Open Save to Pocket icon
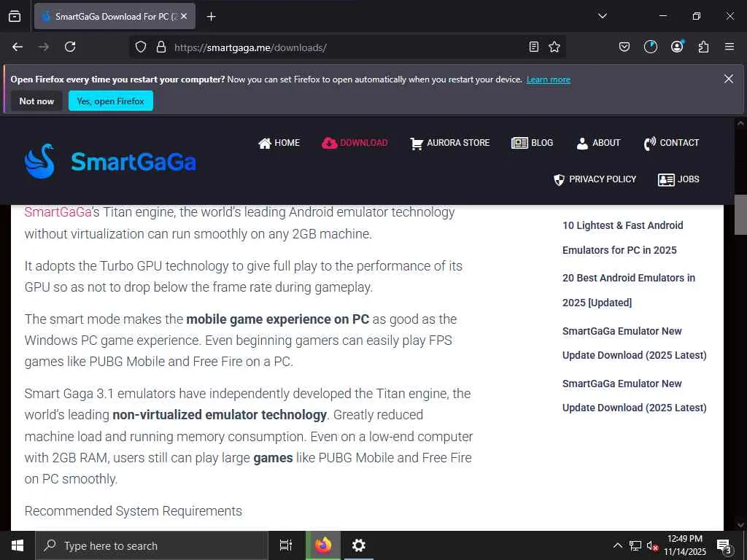This screenshot has width=747, height=560. coord(624,47)
